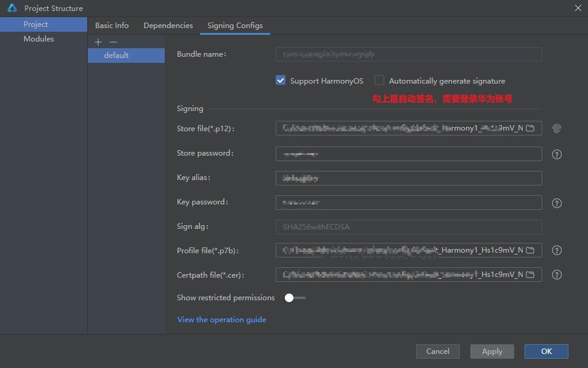588x368 pixels.
Task: Toggle the Show restricted permissions switch
Action: [295, 298]
